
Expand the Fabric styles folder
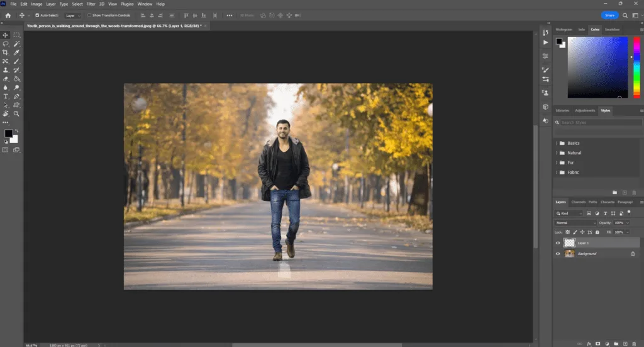pos(557,173)
